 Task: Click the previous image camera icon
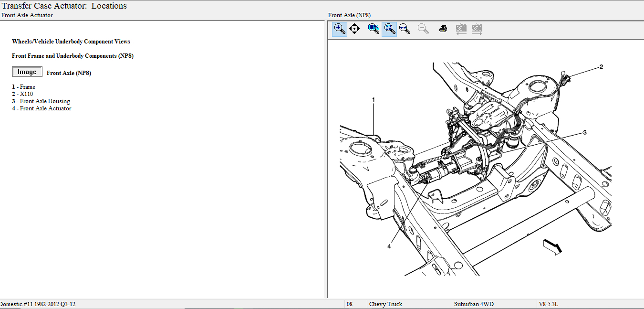coord(461,29)
